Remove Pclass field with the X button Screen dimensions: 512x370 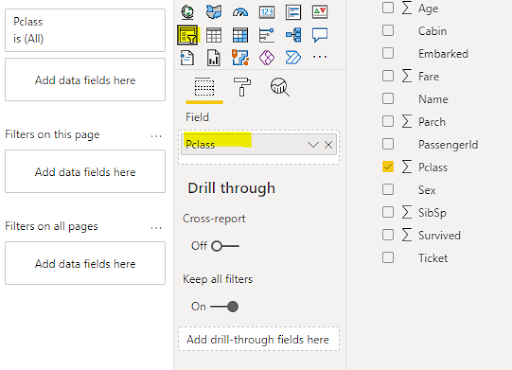click(328, 145)
